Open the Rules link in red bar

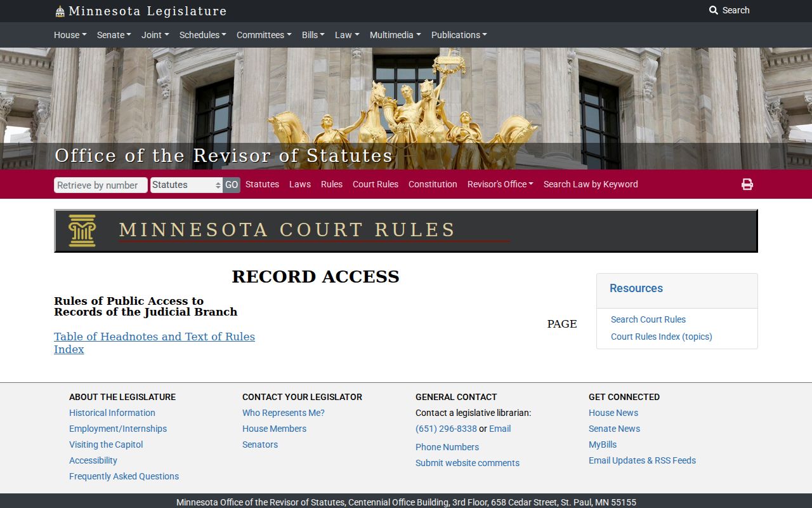click(332, 184)
